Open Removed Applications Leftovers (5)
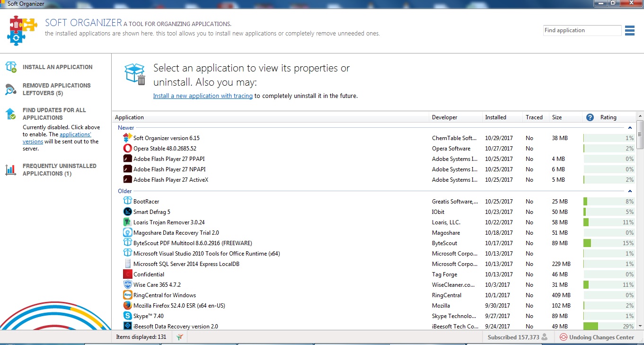The image size is (644, 345). tap(57, 89)
